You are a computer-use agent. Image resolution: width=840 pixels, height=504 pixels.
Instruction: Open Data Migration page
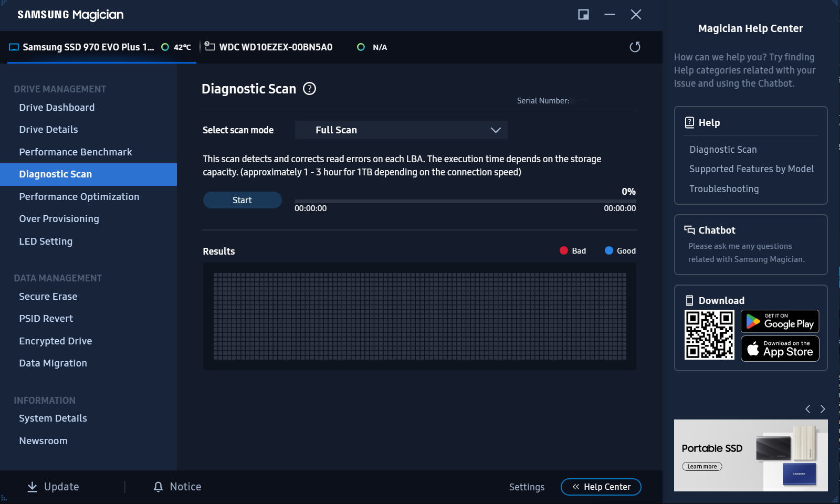(53, 363)
